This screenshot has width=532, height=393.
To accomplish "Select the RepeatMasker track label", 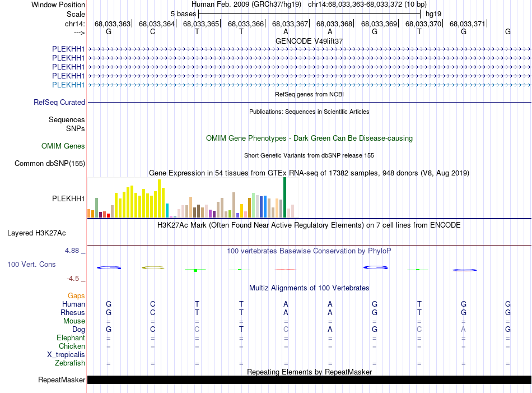I will coord(62,380).
